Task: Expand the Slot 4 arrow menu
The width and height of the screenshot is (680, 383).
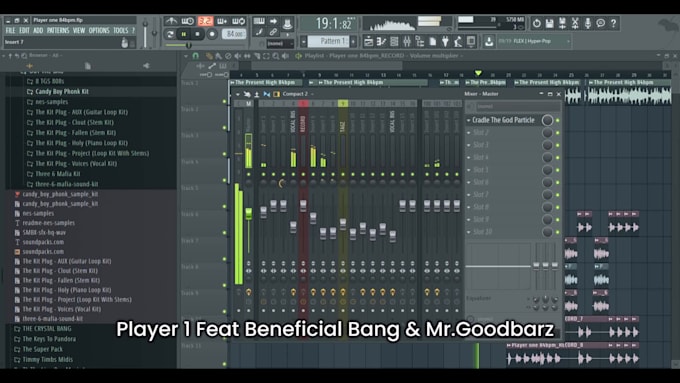Action: pyautogui.click(x=469, y=157)
